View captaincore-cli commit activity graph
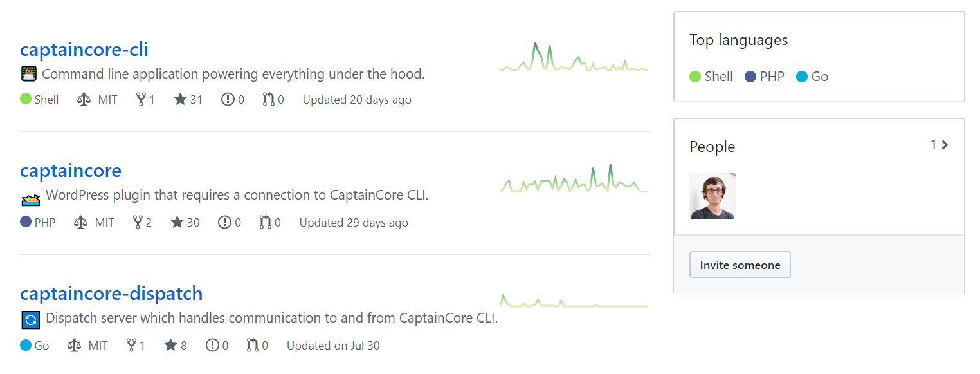 [x=574, y=57]
